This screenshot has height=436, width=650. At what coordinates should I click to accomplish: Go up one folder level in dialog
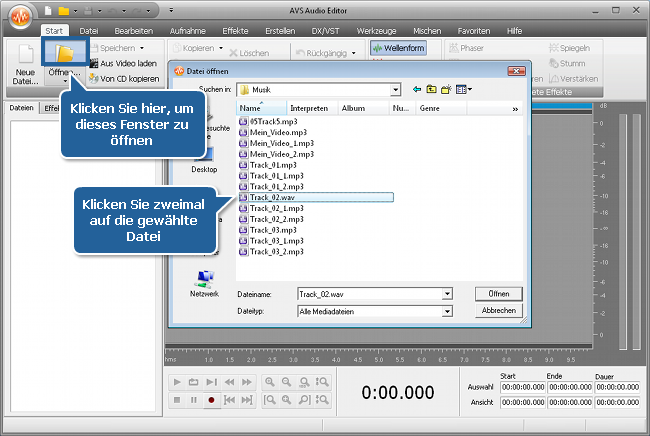[432, 89]
